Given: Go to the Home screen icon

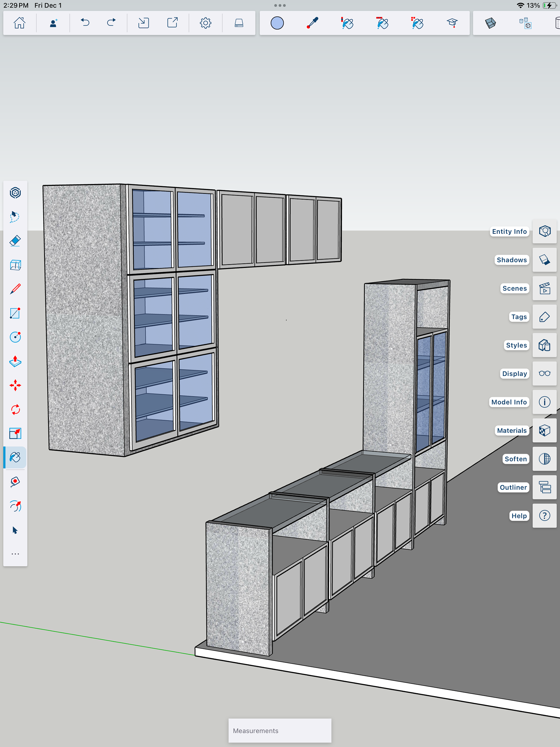Looking at the screenshot, I should pyautogui.click(x=19, y=23).
